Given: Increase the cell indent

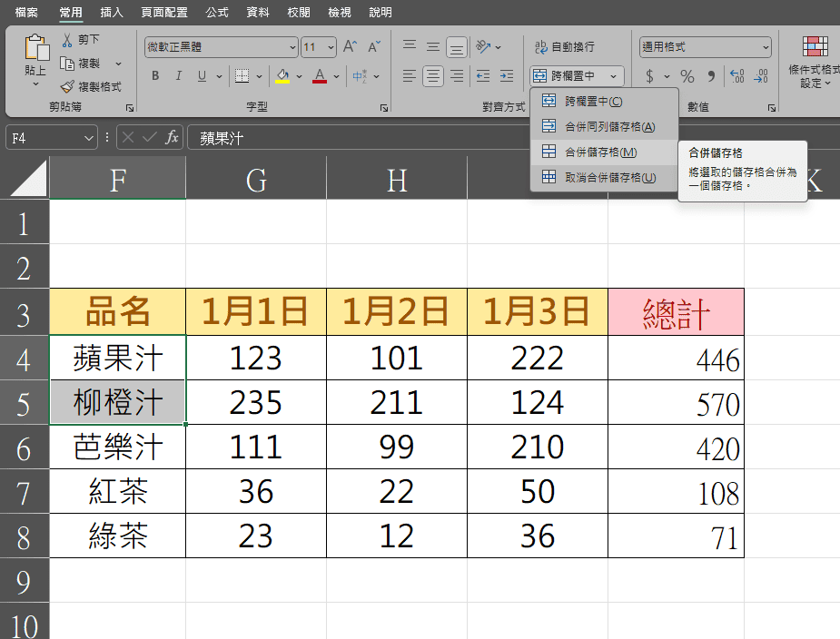Looking at the screenshot, I should tap(507, 76).
